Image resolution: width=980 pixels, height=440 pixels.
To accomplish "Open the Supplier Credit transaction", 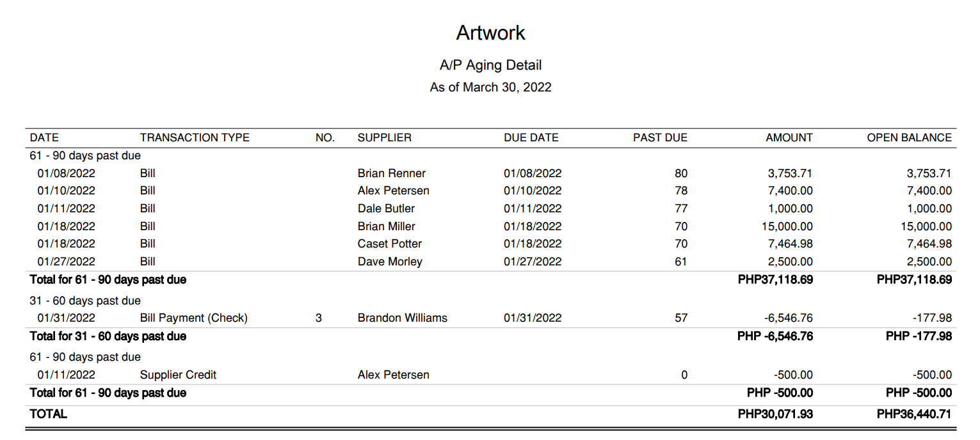I will (x=178, y=375).
